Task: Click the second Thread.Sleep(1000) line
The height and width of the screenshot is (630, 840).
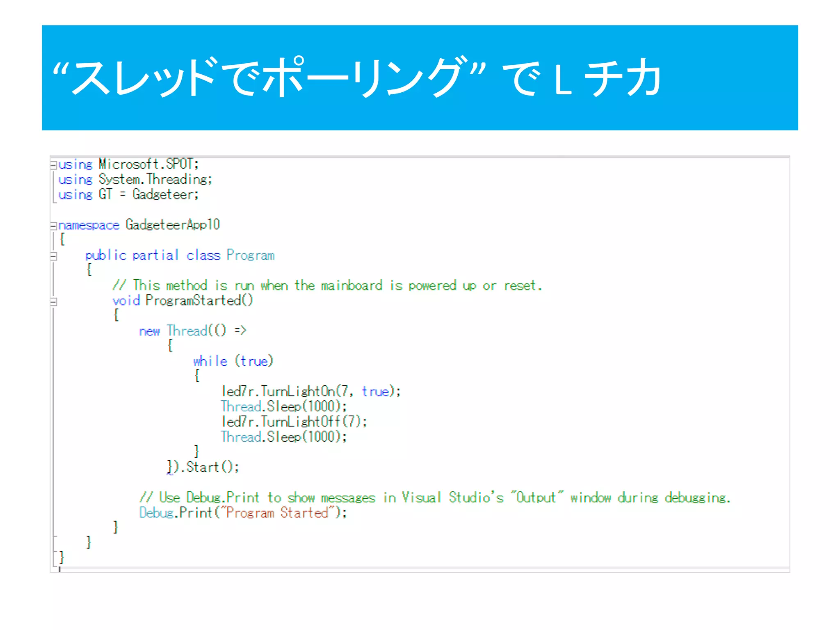Action: click(x=284, y=437)
